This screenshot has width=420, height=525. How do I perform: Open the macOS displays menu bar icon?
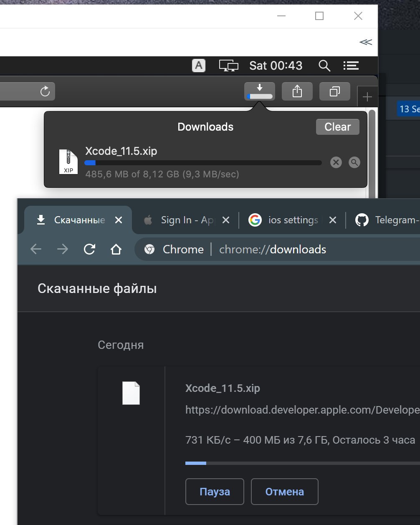pos(228,66)
